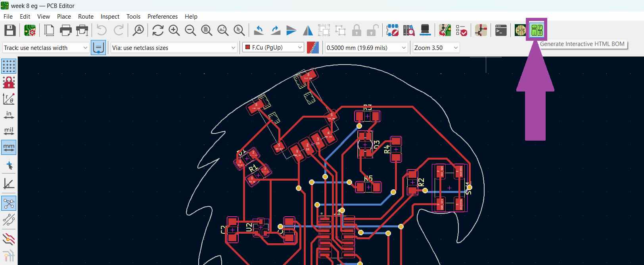Open Board Setup icon
644x265 pixels.
[30, 30]
